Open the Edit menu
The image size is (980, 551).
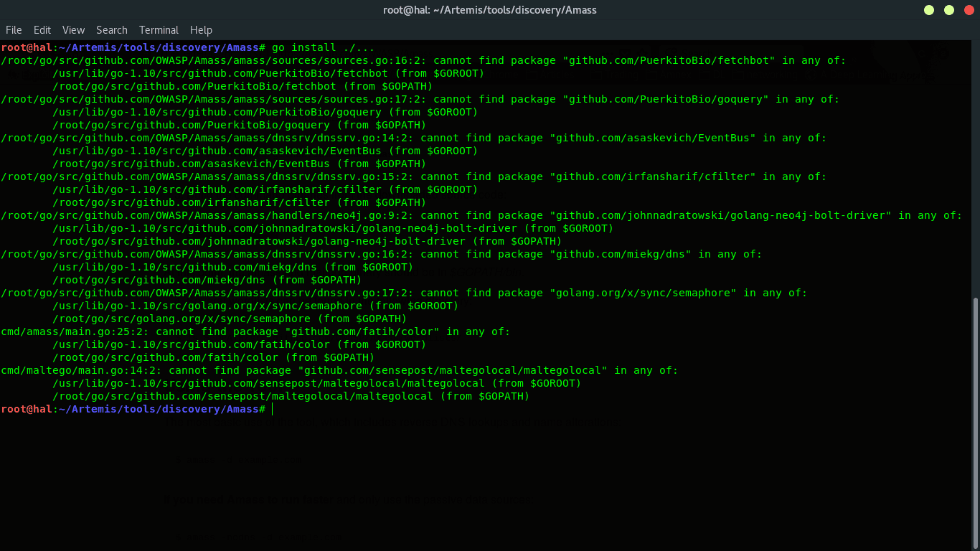pos(42,29)
